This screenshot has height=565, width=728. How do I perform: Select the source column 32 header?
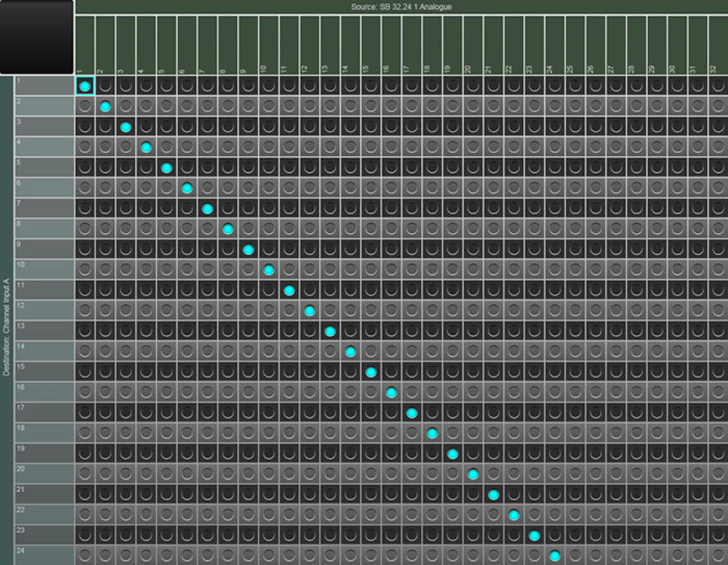[718, 46]
